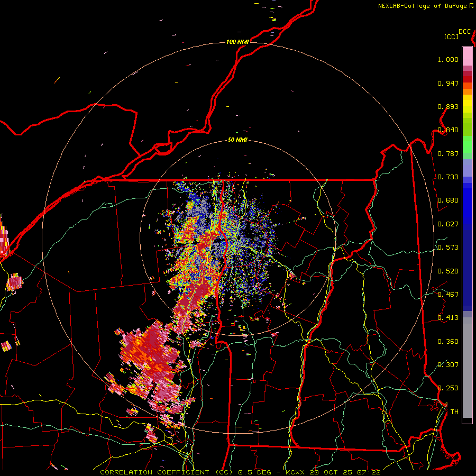Click the "20 OCT 25" date in the caption
The height and width of the screenshot is (476, 476).
coord(331,472)
